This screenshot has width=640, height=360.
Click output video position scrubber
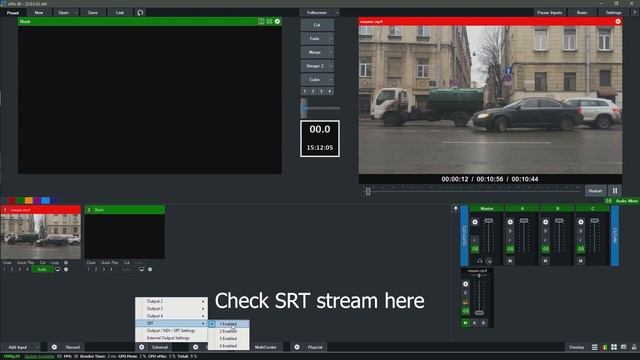coord(368,191)
